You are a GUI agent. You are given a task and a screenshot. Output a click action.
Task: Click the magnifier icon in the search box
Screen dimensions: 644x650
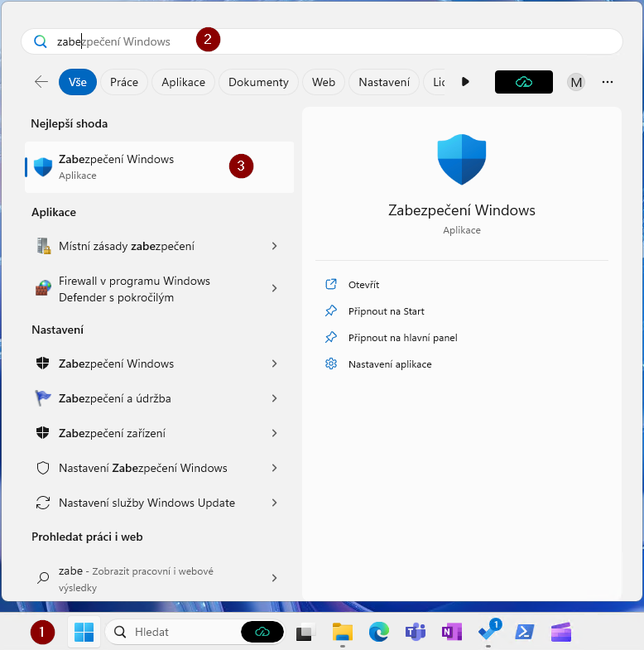tap(41, 41)
